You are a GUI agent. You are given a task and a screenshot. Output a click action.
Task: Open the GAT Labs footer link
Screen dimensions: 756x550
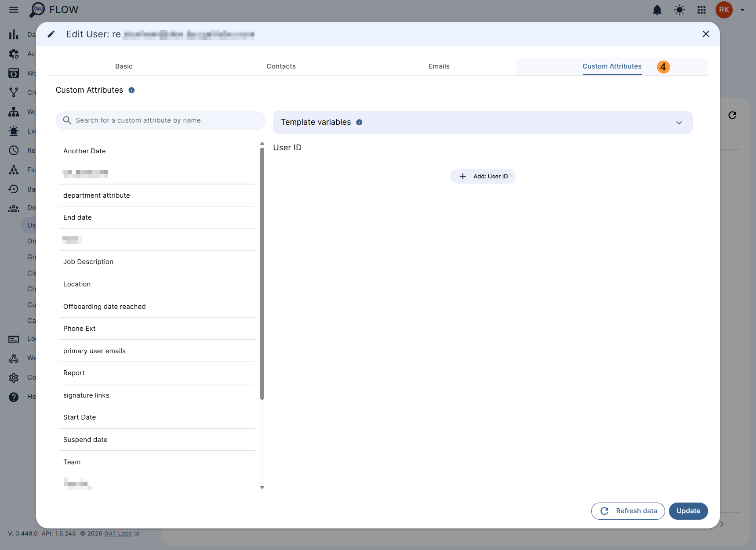coord(118,534)
